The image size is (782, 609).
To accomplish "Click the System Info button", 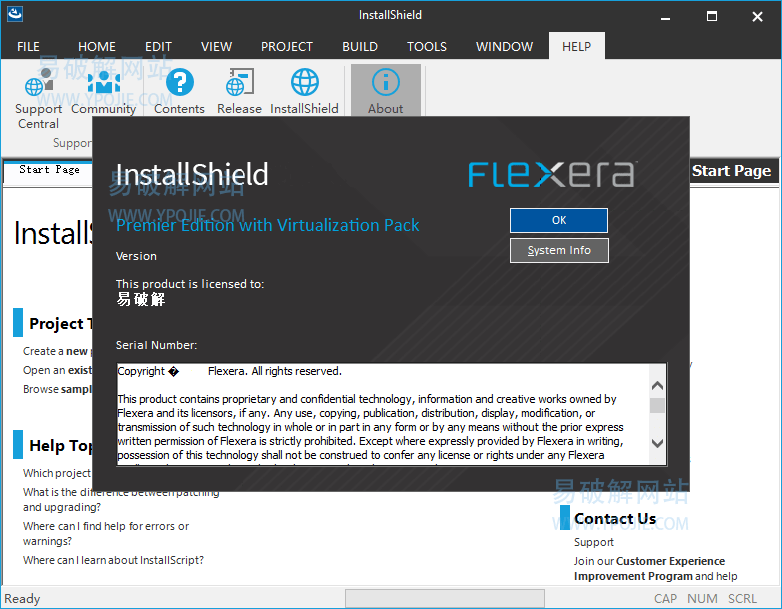I will pos(559,250).
